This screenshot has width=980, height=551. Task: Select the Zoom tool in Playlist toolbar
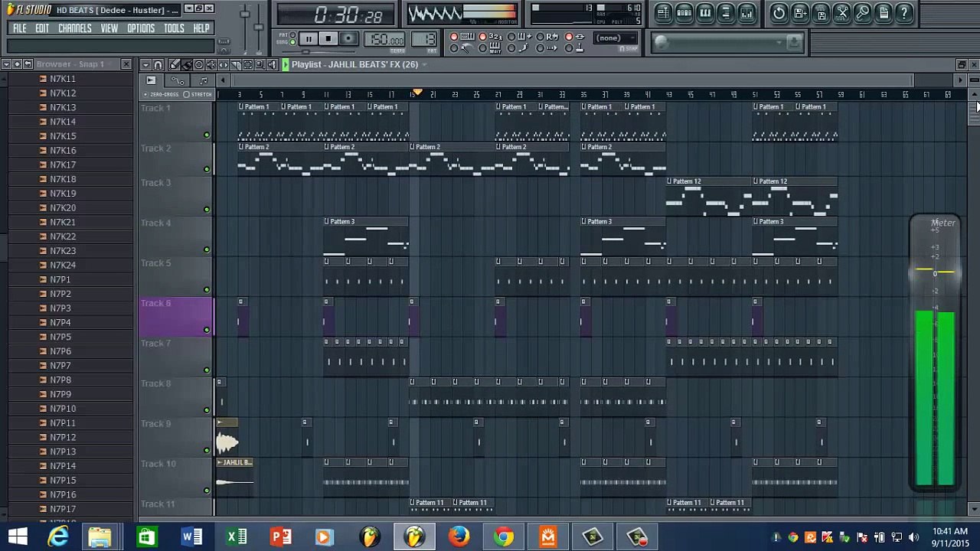(260, 65)
